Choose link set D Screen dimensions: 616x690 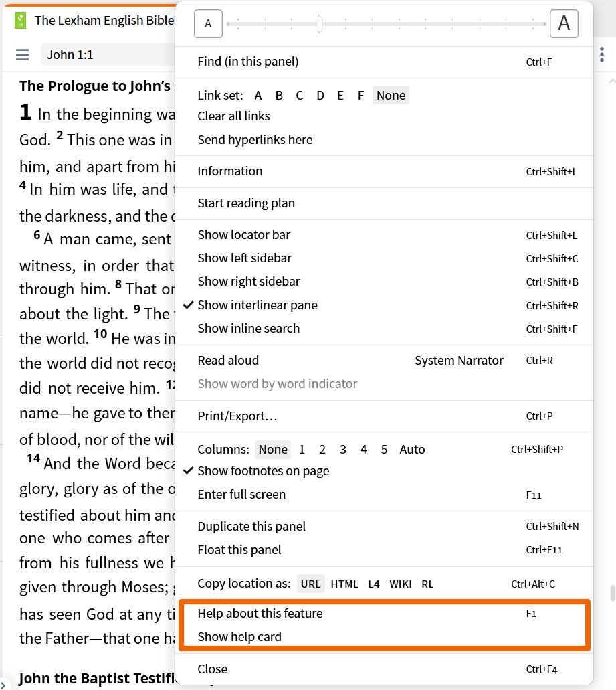320,96
